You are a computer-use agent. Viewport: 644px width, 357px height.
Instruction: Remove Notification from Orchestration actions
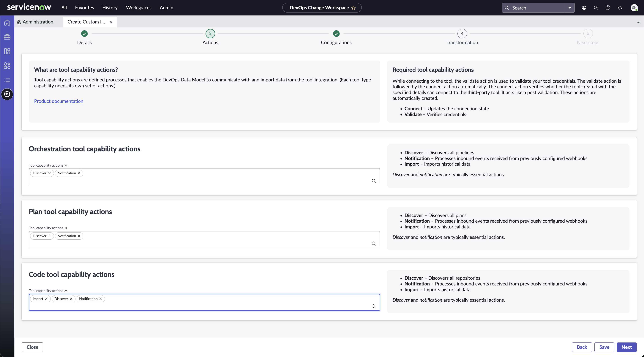(79, 173)
